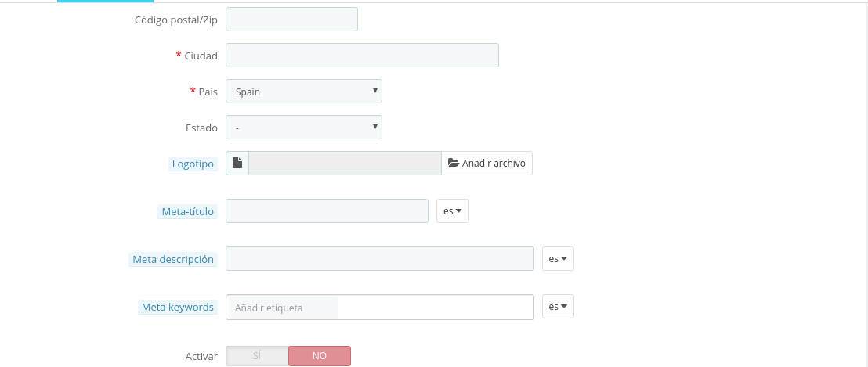Toggle Activar to SÍ

tap(257, 356)
